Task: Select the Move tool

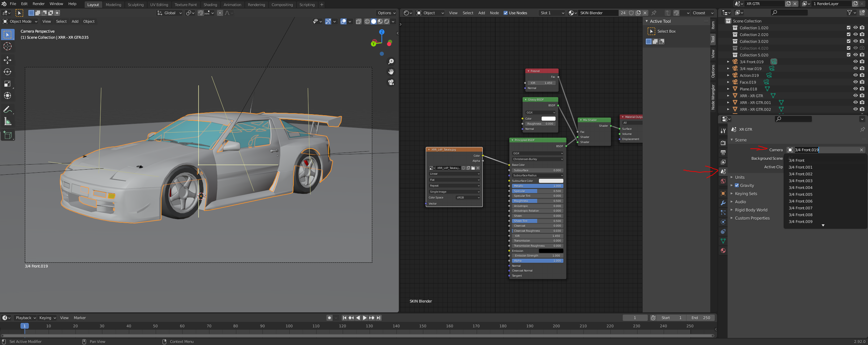Action: 7,60
